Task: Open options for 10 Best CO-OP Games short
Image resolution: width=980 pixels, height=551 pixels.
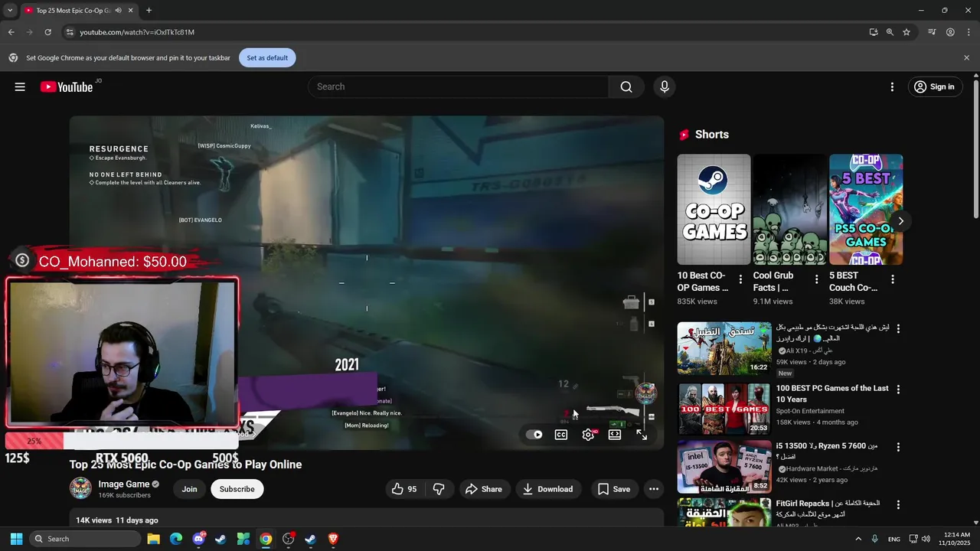Action: point(740,279)
